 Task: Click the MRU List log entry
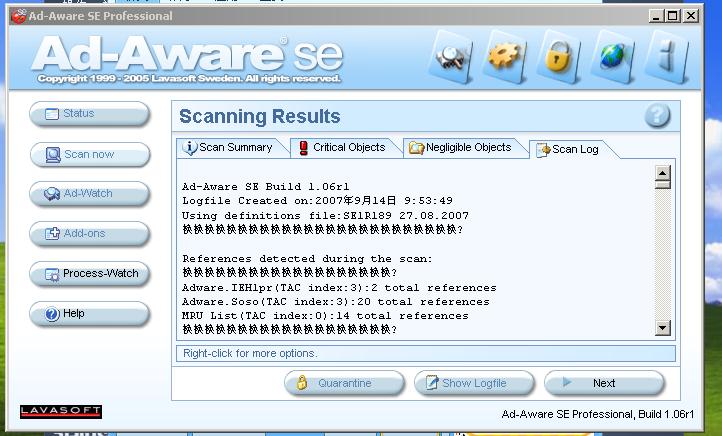[325, 316]
